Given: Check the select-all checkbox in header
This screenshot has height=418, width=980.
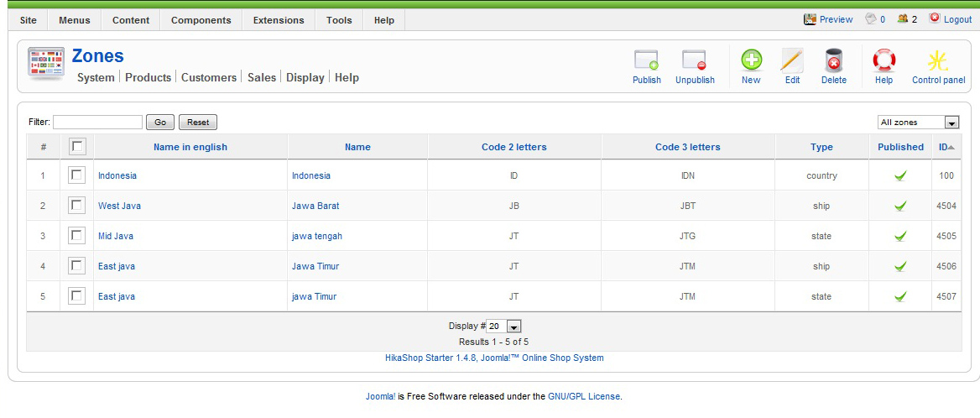Looking at the screenshot, I should (x=77, y=147).
